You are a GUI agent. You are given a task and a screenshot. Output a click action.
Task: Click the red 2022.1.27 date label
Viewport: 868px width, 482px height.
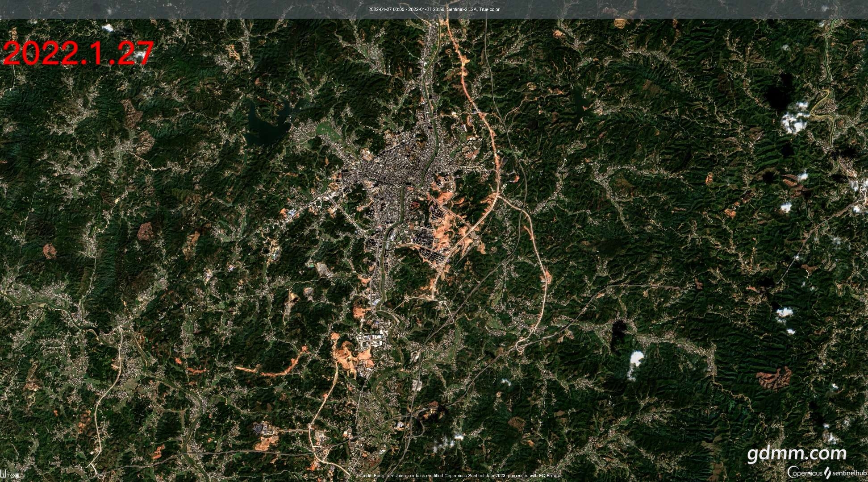79,54
